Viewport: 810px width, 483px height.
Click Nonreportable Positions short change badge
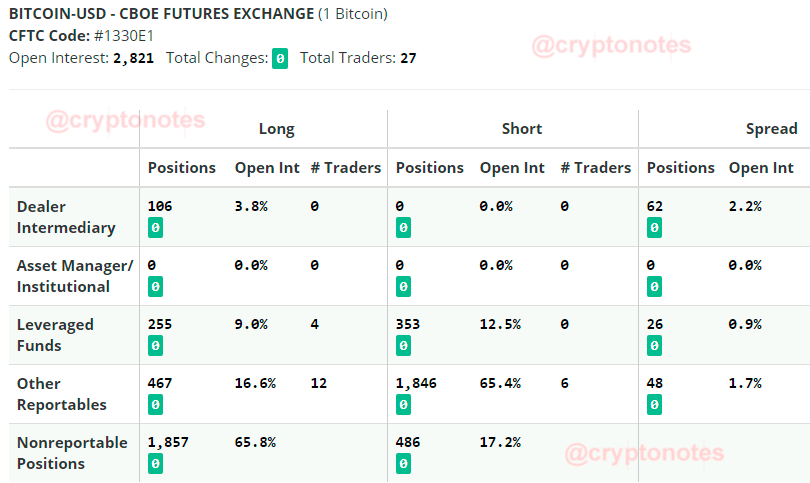pos(403,463)
